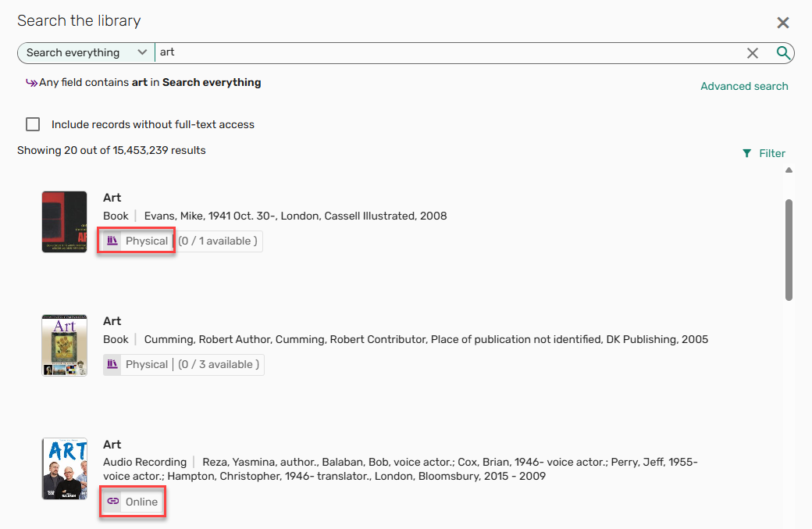Click the Cumming, Robert Author details line
The height and width of the screenshot is (529, 812).
[426, 339]
